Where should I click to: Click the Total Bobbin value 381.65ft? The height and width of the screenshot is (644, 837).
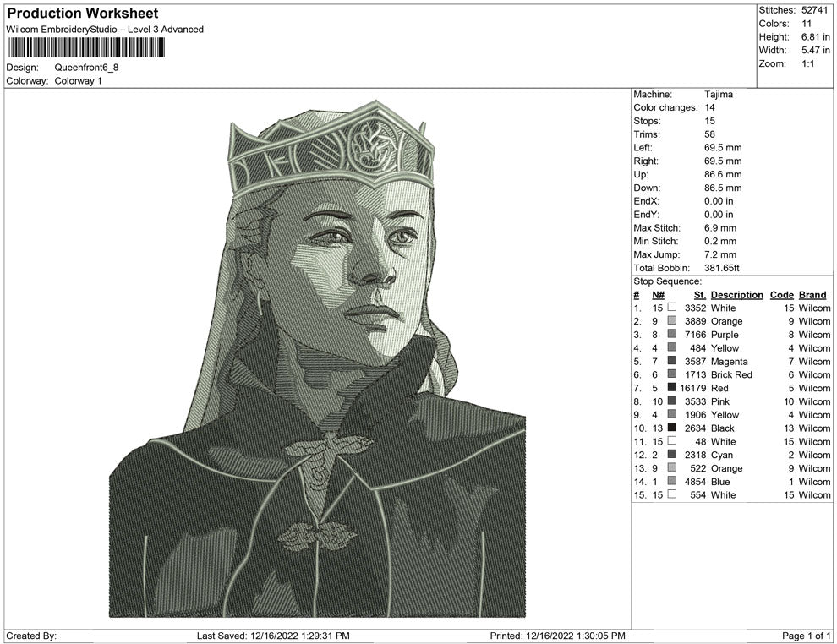(x=722, y=268)
